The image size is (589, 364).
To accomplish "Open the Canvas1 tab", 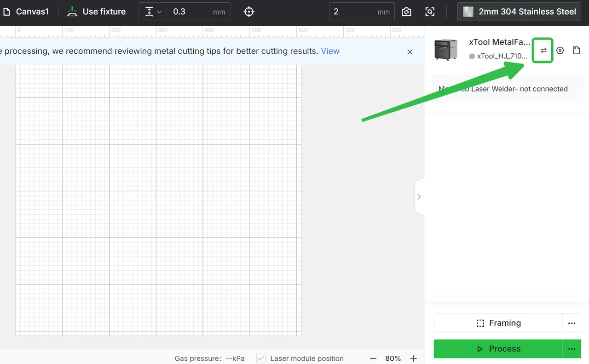I will (27, 11).
